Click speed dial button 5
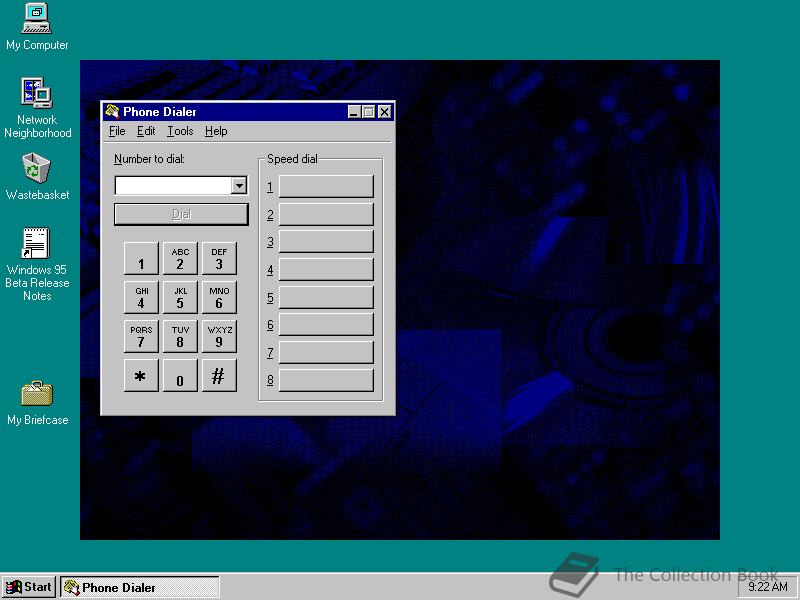This screenshot has width=800, height=600. [326, 297]
